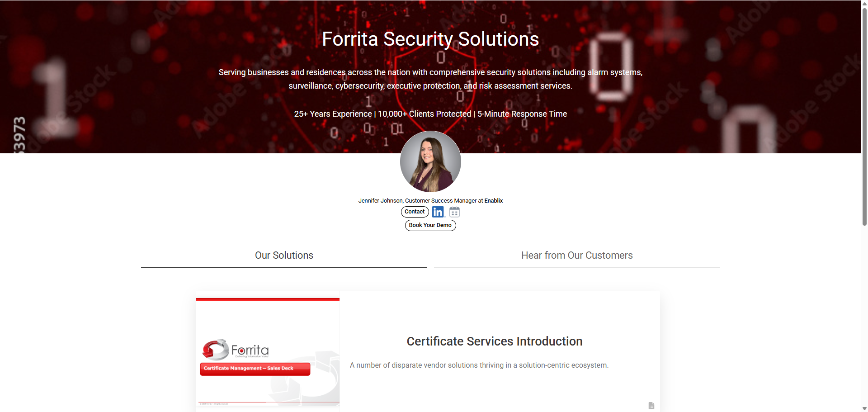
Task: Open the Enablix company link
Action: click(x=494, y=201)
